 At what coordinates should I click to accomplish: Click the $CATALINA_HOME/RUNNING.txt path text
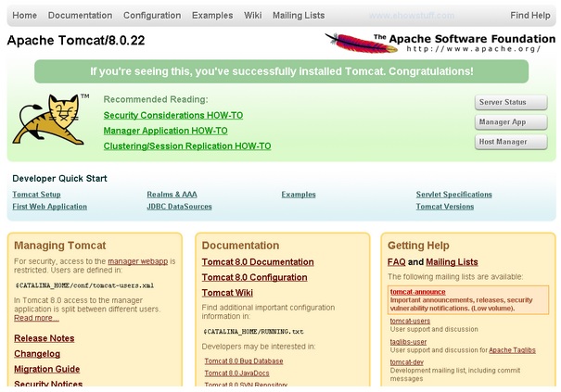[x=253, y=332]
